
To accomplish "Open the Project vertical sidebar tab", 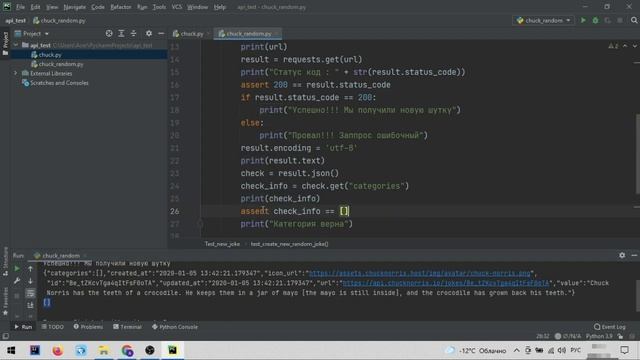I will click(5, 44).
